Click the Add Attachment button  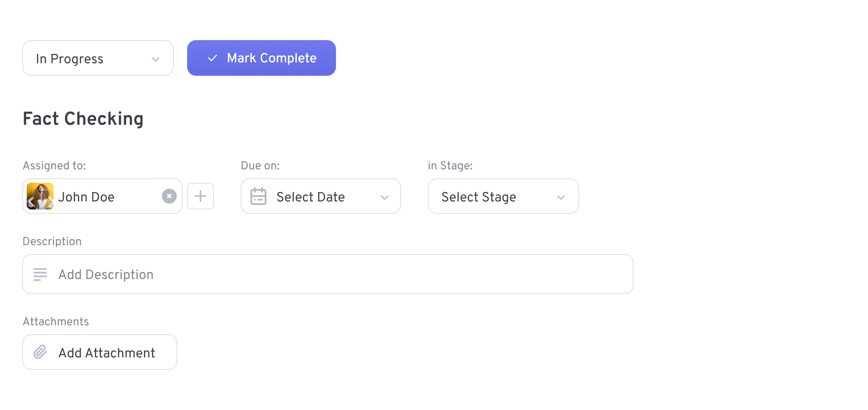pyautogui.click(x=100, y=352)
